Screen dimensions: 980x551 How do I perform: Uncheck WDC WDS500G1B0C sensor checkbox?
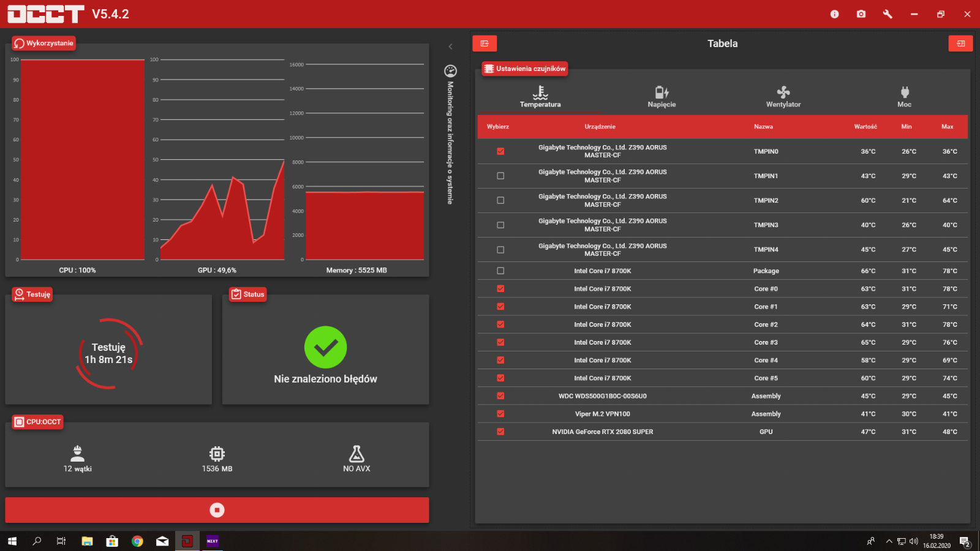[x=500, y=396]
